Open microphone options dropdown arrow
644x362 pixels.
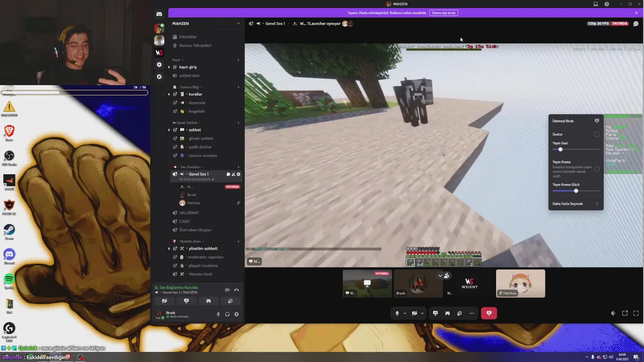pyautogui.click(x=405, y=313)
